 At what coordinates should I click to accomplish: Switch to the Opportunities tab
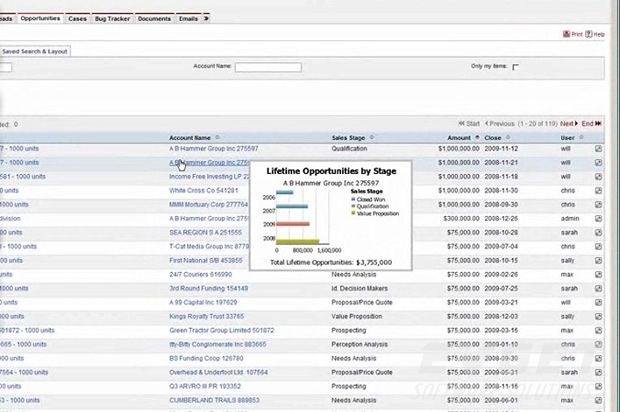tap(40, 18)
